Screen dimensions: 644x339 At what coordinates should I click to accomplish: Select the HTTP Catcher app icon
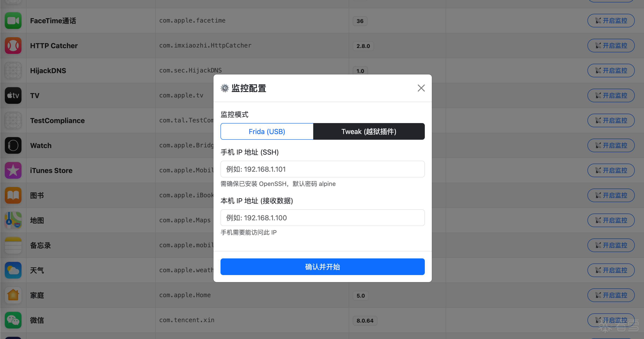tap(13, 46)
